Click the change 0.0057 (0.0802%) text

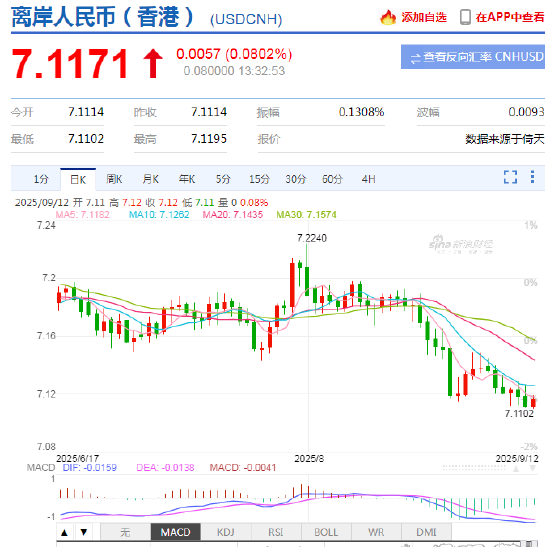[234, 54]
